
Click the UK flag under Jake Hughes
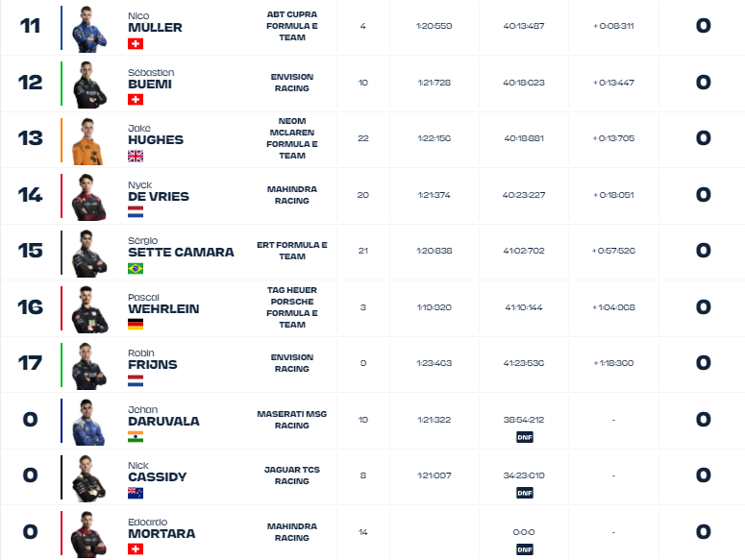136,157
